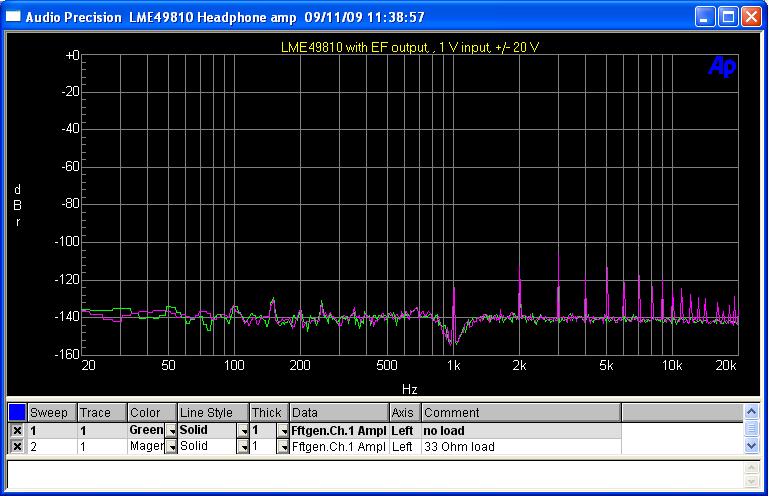Image resolution: width=769 pixels, height=496 pixels.
Task: Click the Color column header
Action: tap(152, 413)
